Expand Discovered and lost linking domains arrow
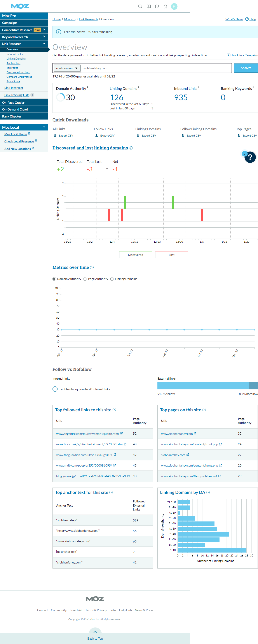Viewport: 258px width, 644px height. click(131, 148)
